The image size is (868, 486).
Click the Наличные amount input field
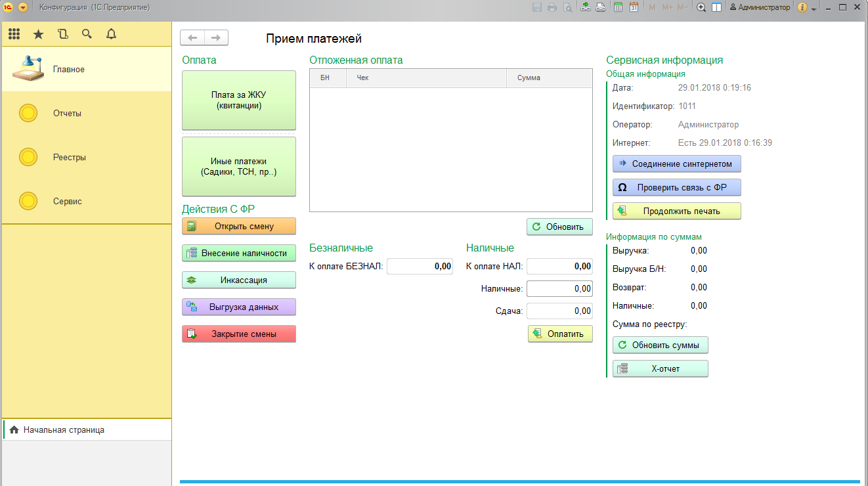[559, 288]
